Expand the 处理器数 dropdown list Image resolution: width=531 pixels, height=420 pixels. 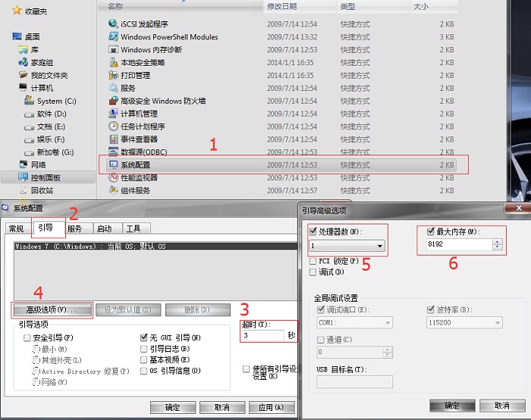379,246
